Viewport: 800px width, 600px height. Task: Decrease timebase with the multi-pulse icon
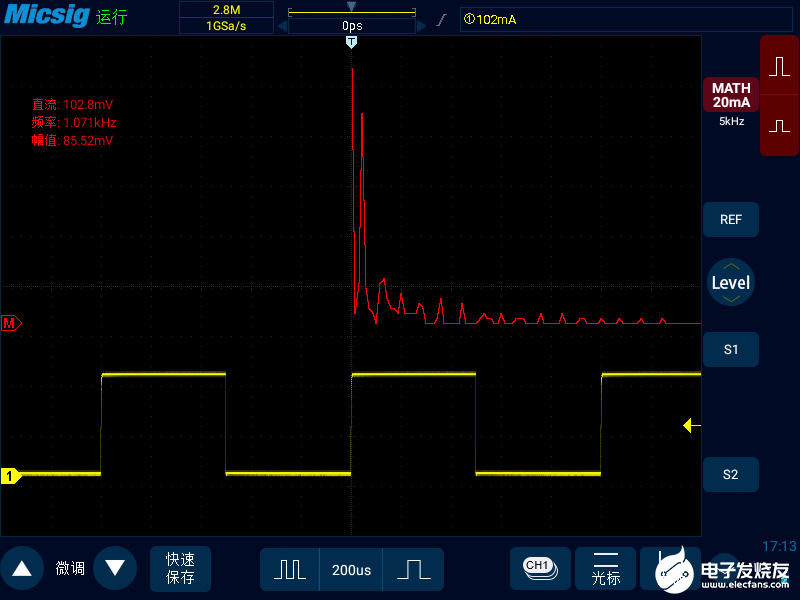click(290, 569)
